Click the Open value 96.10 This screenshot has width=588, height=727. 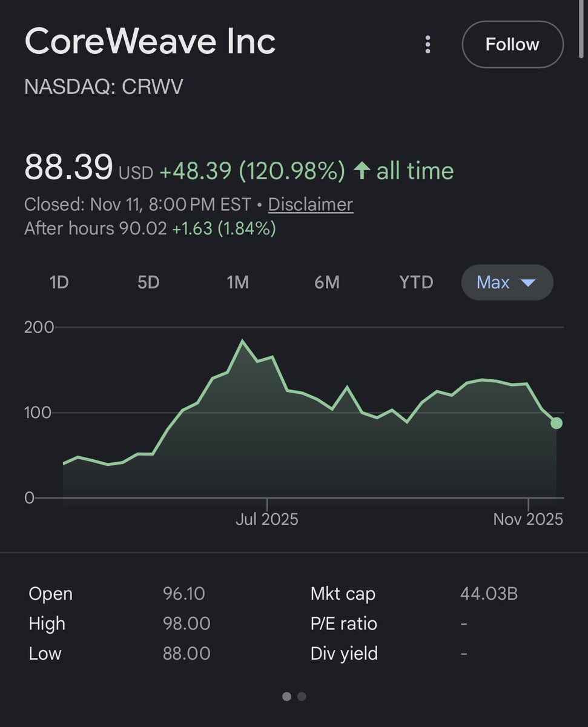(184, 594)
